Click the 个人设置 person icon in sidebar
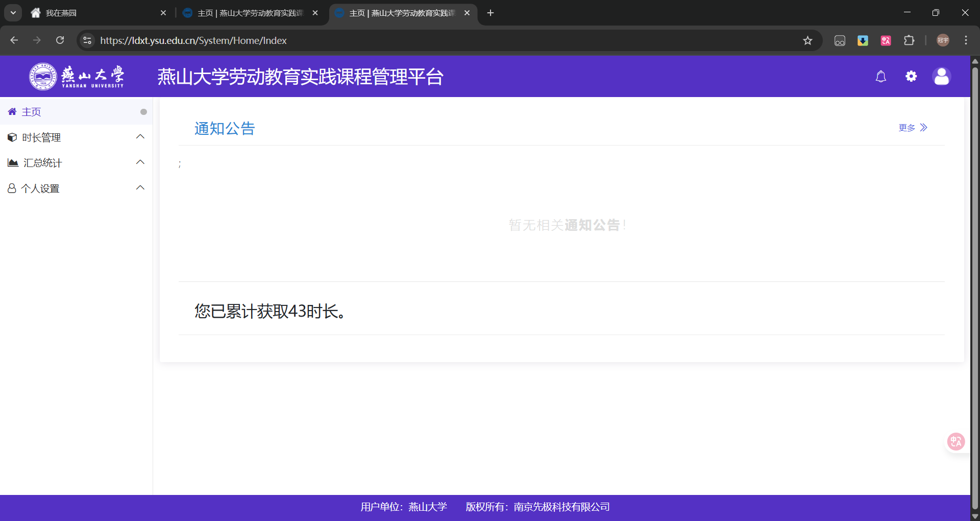 click(x=12, y=188)
